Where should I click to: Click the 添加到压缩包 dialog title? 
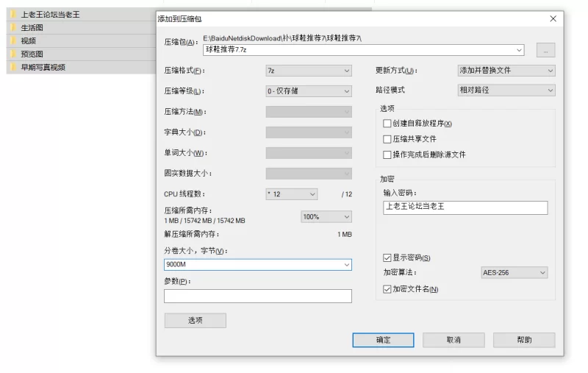pyautogui.click(x=179, y=19)
